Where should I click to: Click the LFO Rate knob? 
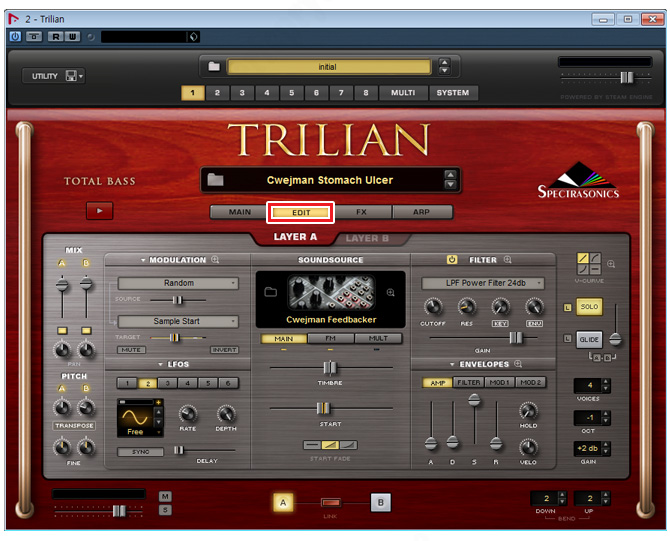(188, 413)
